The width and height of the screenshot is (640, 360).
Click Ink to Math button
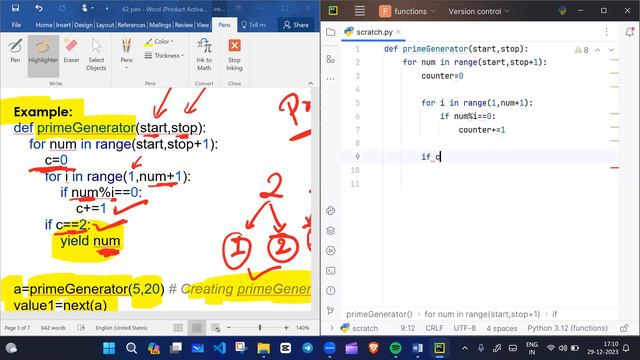tap(204, 54)
